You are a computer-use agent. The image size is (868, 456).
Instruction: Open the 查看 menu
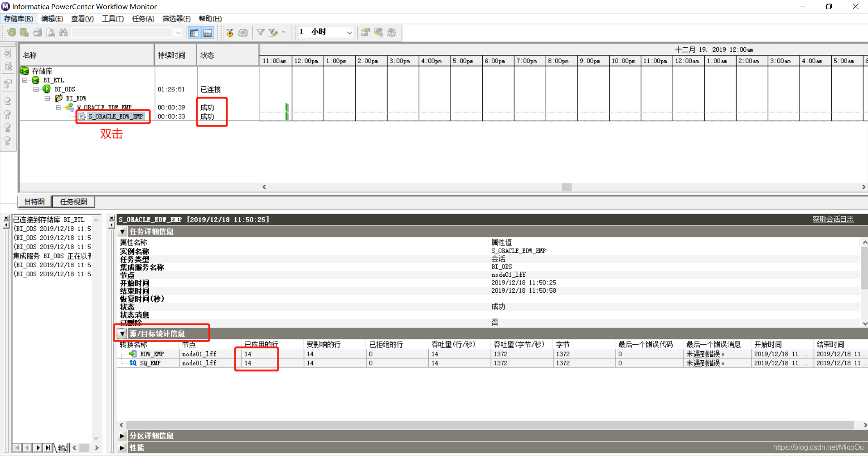pos(82,19)
